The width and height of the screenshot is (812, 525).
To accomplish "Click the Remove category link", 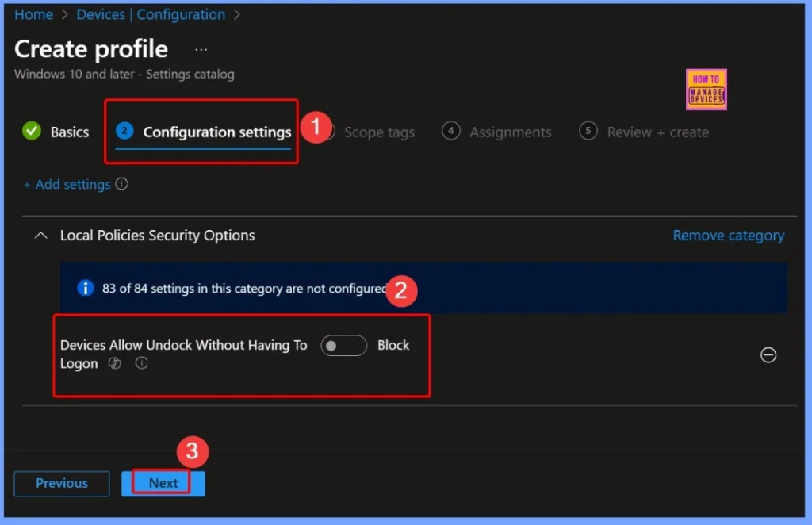I will coord(728,236).
